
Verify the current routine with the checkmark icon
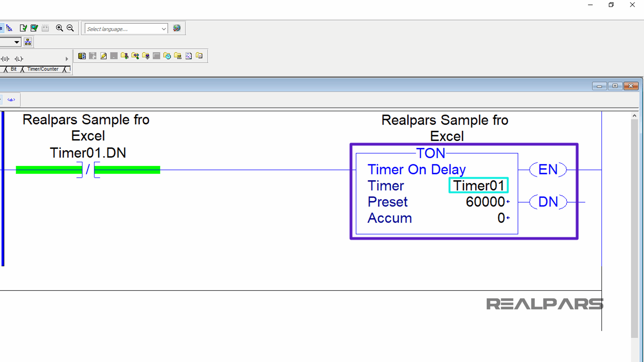tap(23, 28)
